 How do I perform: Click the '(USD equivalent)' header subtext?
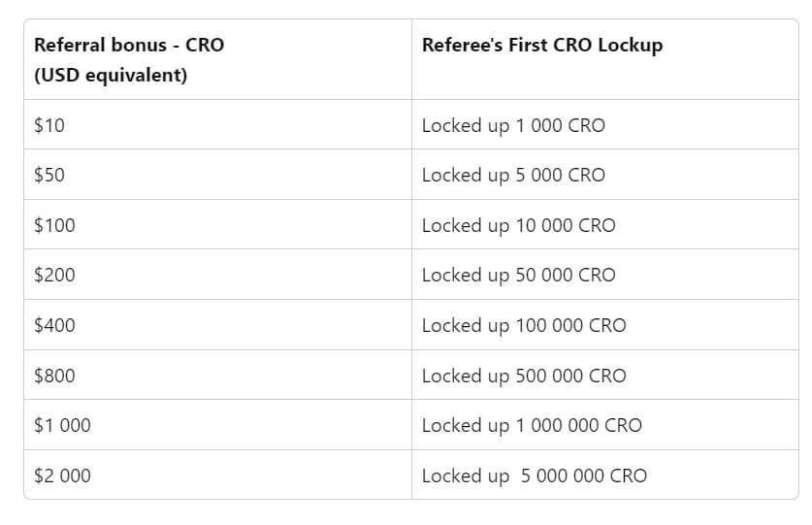pyautogui.click(x=111, y=75)
